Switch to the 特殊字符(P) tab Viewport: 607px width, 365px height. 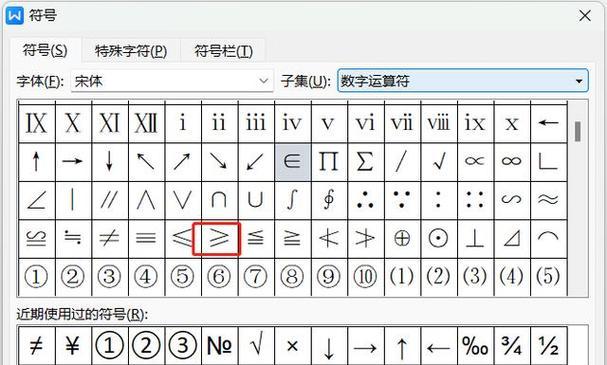tap(131, 51)
